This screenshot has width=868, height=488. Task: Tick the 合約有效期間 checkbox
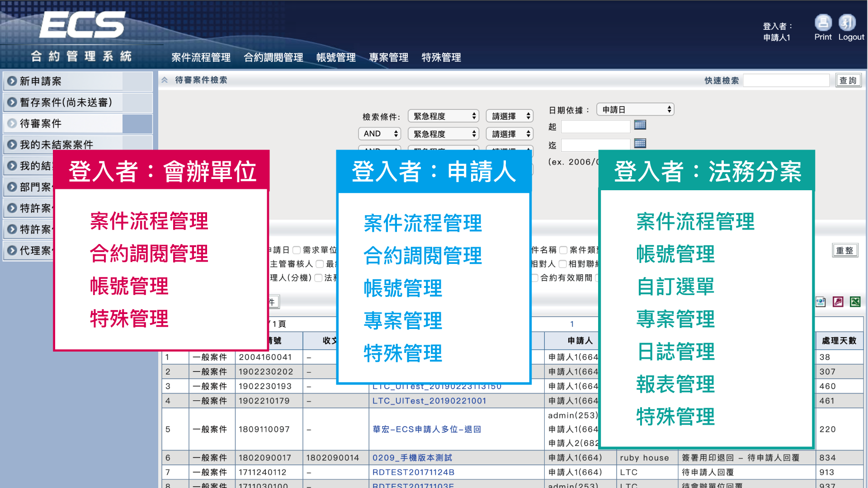(535, 278)
